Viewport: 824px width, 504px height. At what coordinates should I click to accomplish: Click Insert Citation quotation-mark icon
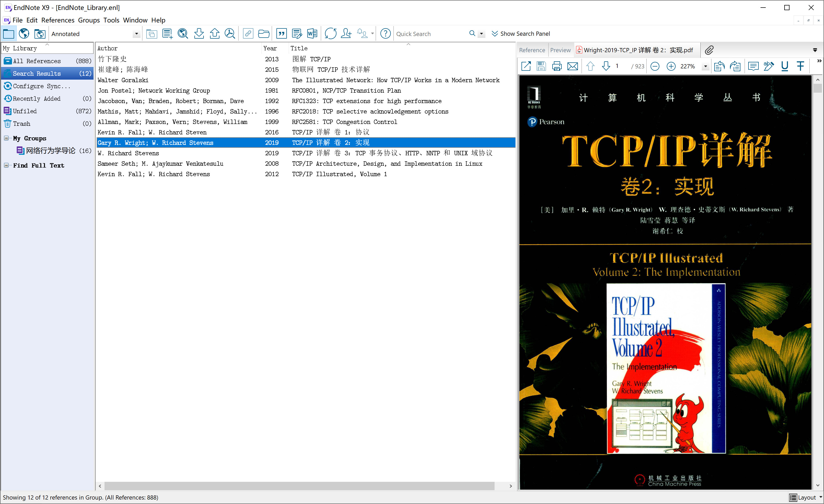click(x=282, y=34)
